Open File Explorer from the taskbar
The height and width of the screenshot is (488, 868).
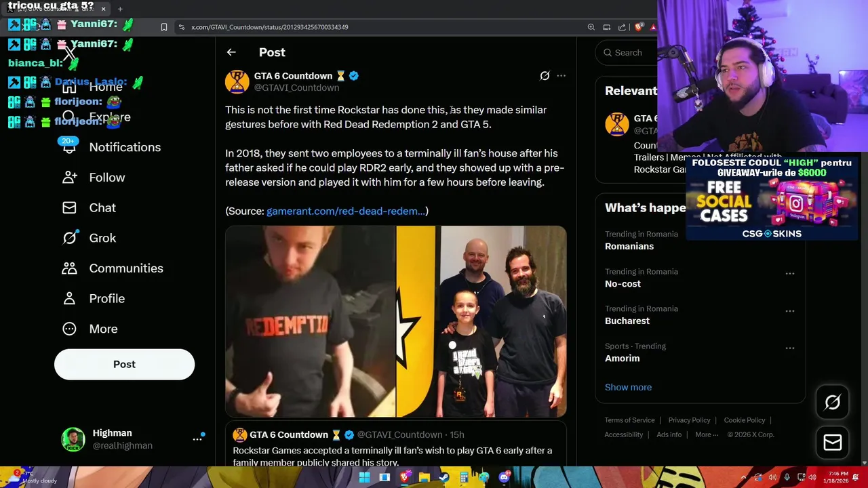tap(424, 477)
